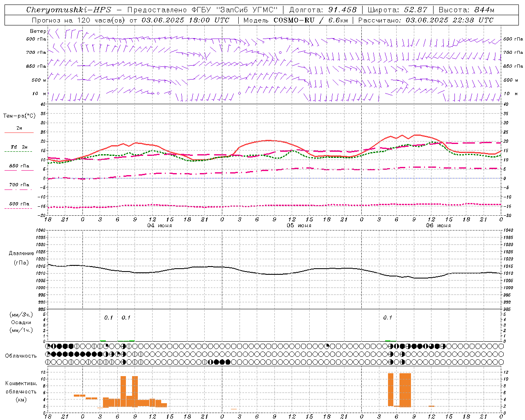Click the Долгота: 91.458 value
This screenshot has width=525, height=420.
coord(323,10)
